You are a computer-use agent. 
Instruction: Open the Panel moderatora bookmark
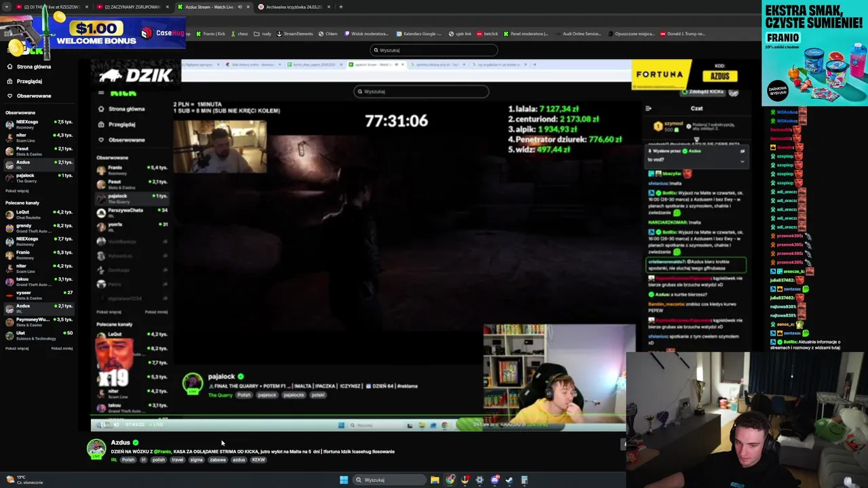526,34
